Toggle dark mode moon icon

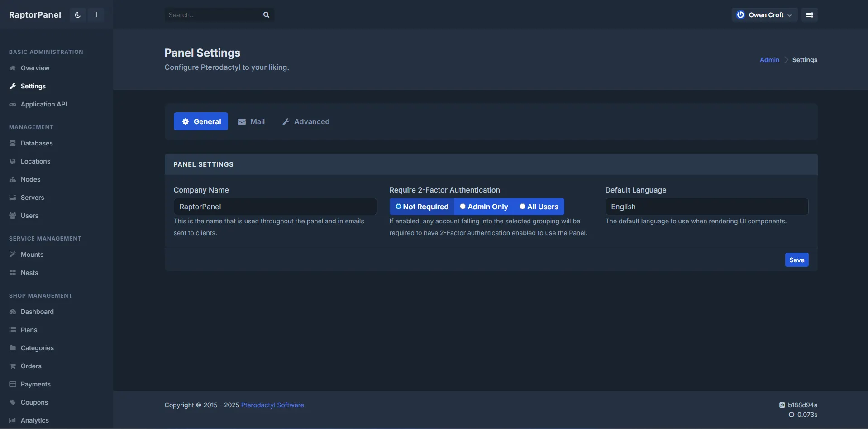tap(77, 15)
